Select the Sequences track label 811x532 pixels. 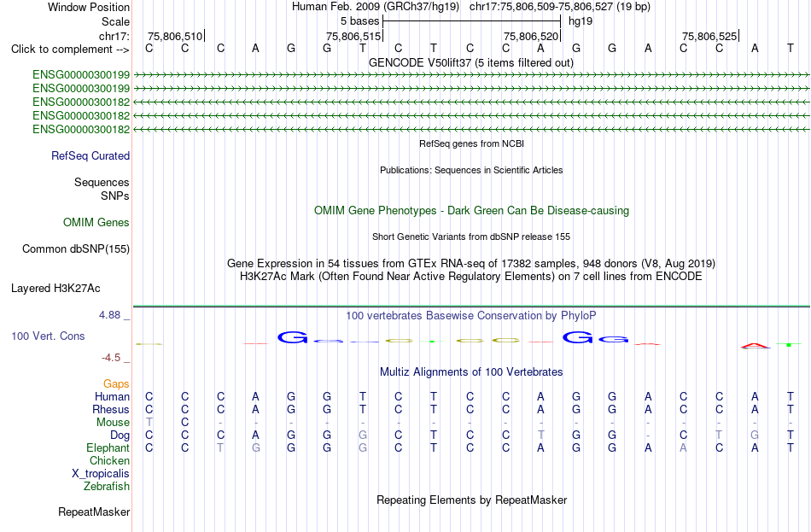click(x=102, y=182)
